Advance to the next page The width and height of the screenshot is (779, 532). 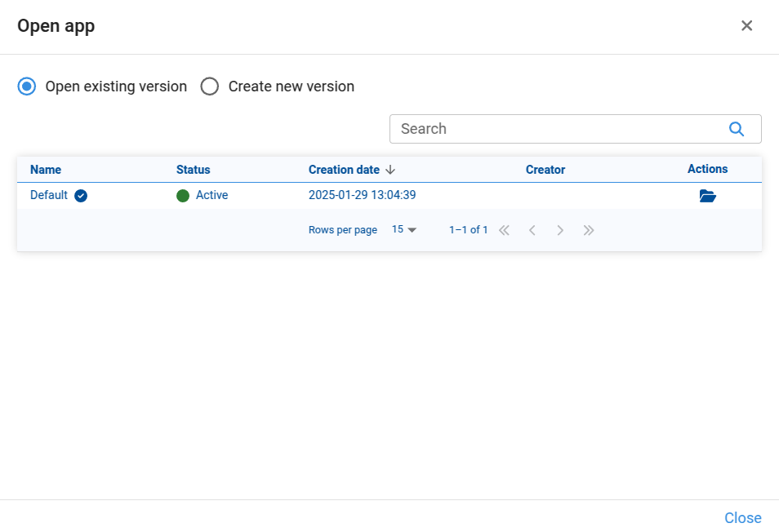click(x=560, y=230)
